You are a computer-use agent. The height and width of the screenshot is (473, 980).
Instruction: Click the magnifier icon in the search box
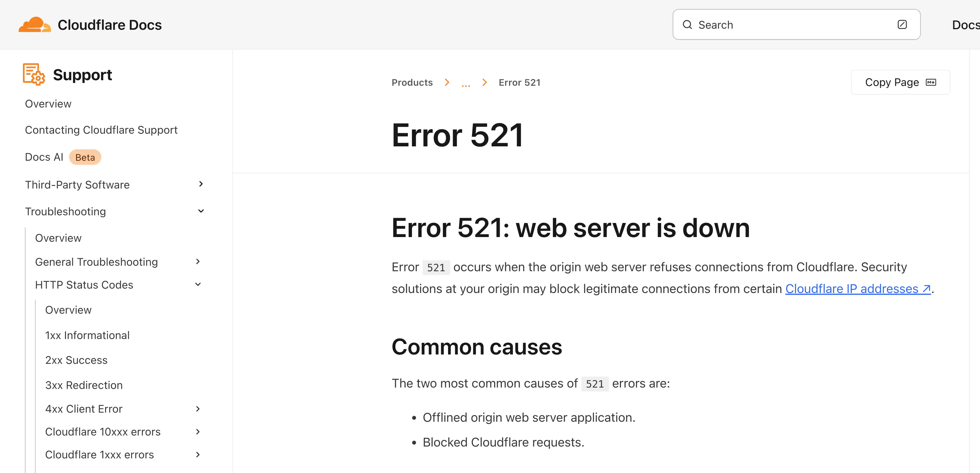687,25
